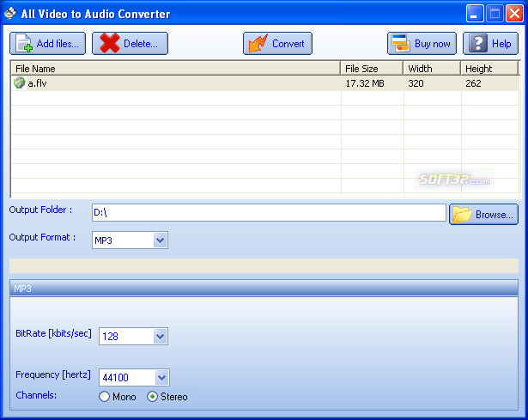Click the Output Folder path field
Viewport: 528px width, 420px height.
269,212
